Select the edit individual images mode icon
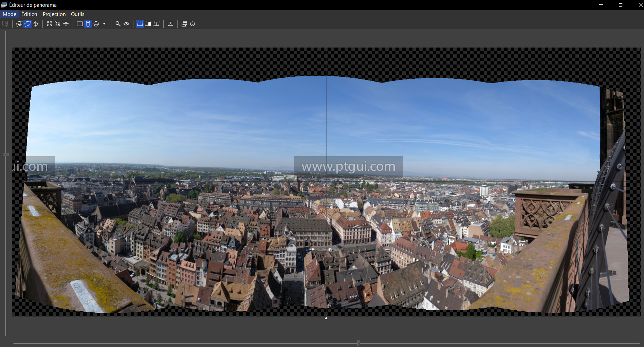The height and width of the screenshot is (347, 644). pyautogui.click(x=19, y=24)
